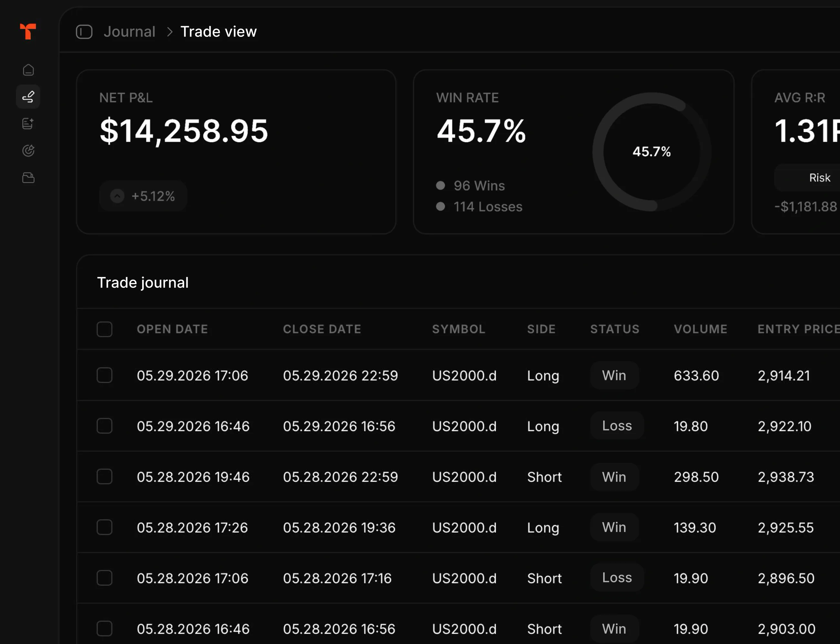Image resolution: width=840 pixels, height=644 pixels.
Task: Click the orange T app logo
Action: 28,31
